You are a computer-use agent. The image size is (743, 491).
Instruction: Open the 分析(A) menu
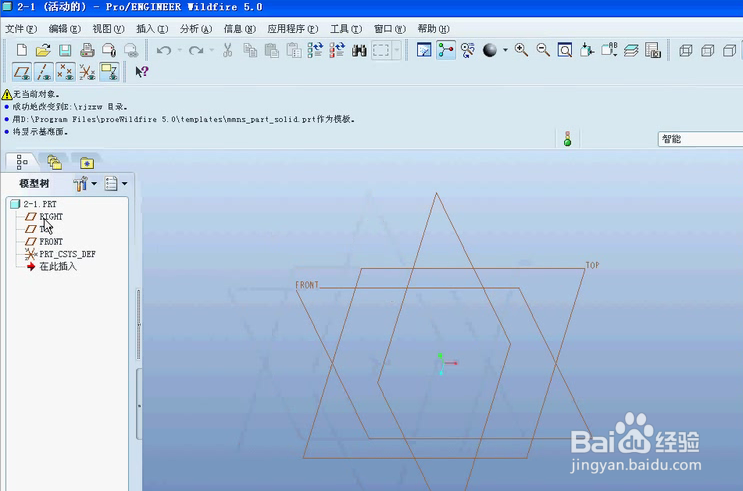[x=196, y=29]
